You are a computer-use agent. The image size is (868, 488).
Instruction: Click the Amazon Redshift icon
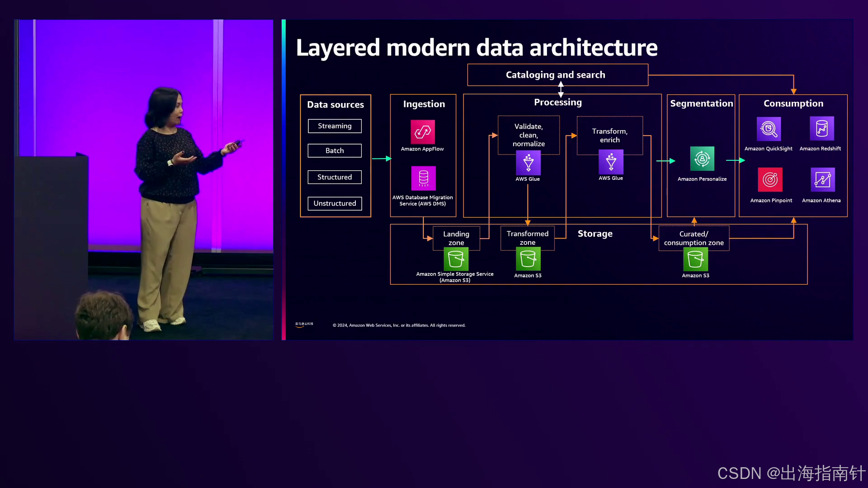tap(821, 129)
